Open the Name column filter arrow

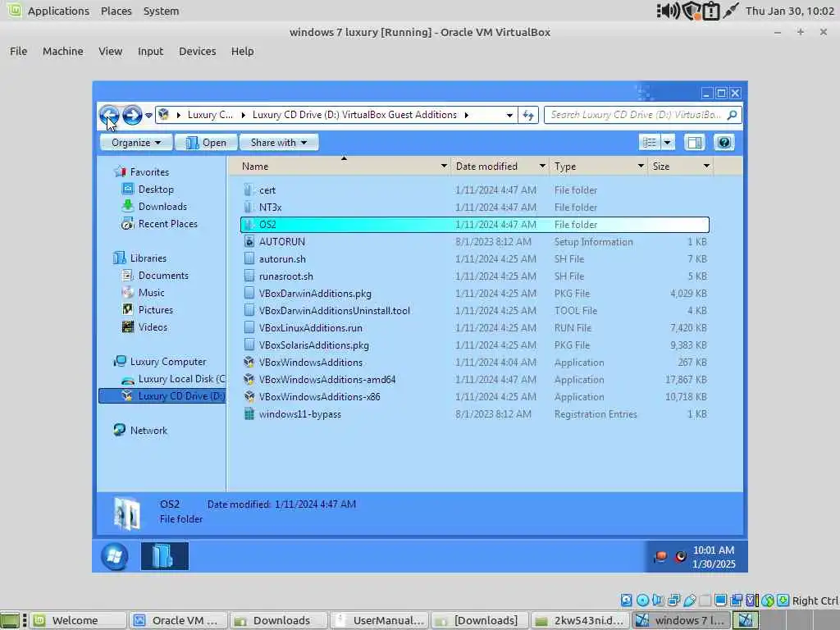pos(444,167)
